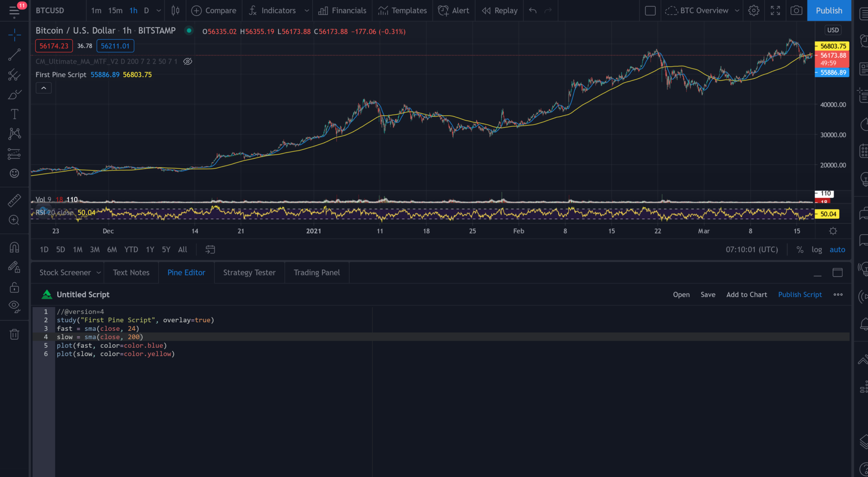Expand the timeframe interval dropdown arrow
Screen dimensions: 868x477
[159, 11]
